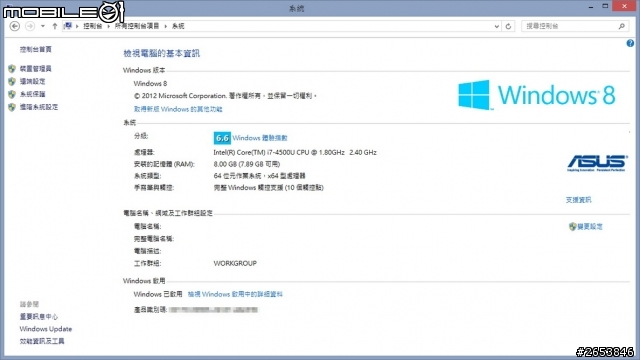Refresh the page with the refresh icon

coord(508,27)
